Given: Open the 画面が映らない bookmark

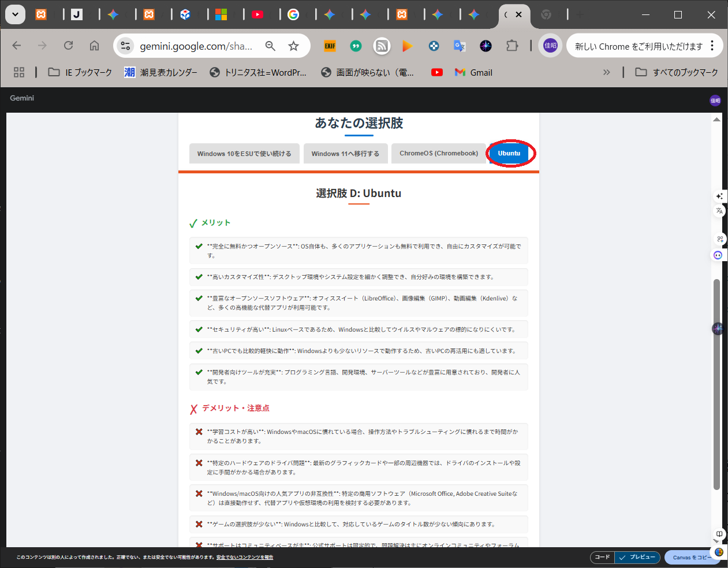Looking at the screenshot, I should click(x=368, y=72).
